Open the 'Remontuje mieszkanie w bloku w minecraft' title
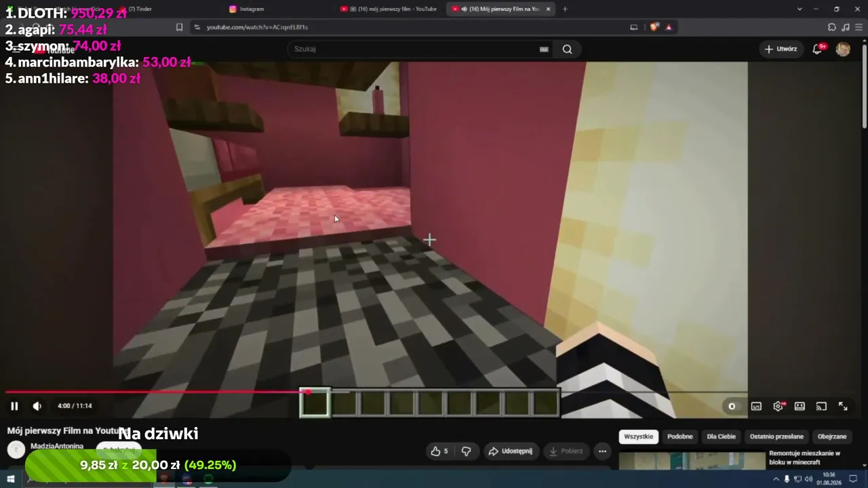 pyautogui.click(x=804, y=457)
